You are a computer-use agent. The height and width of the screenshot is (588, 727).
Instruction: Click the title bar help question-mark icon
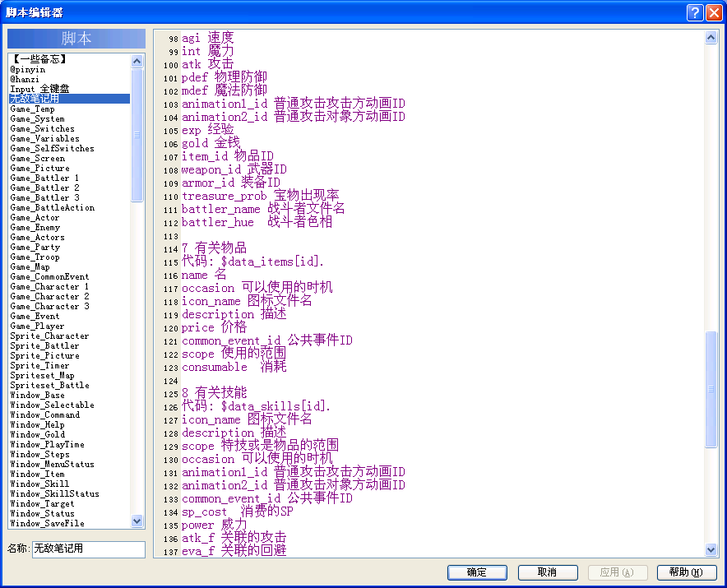point(695,12)
